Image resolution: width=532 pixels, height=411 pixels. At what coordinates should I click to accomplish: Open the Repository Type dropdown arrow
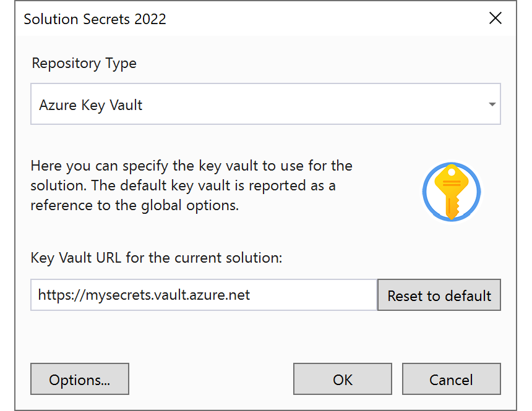(492, 104)
